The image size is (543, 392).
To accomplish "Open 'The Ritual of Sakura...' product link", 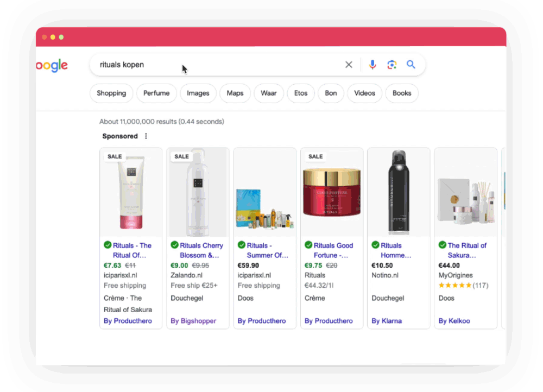I will [467, 250].
